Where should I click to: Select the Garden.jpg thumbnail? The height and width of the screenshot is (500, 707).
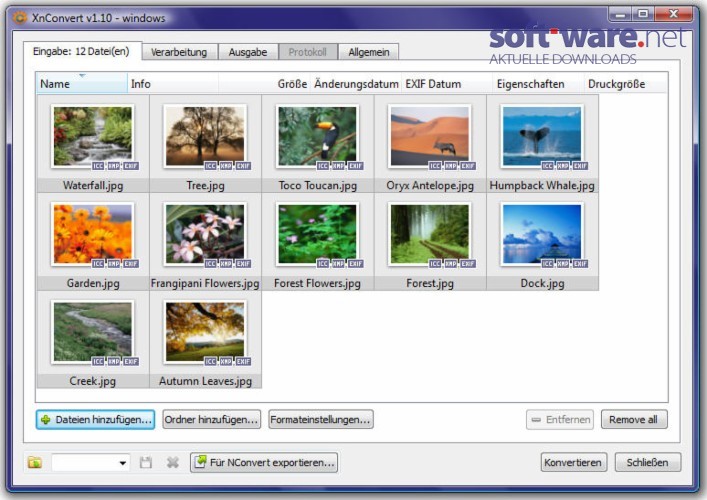click(x=93, y=234)
